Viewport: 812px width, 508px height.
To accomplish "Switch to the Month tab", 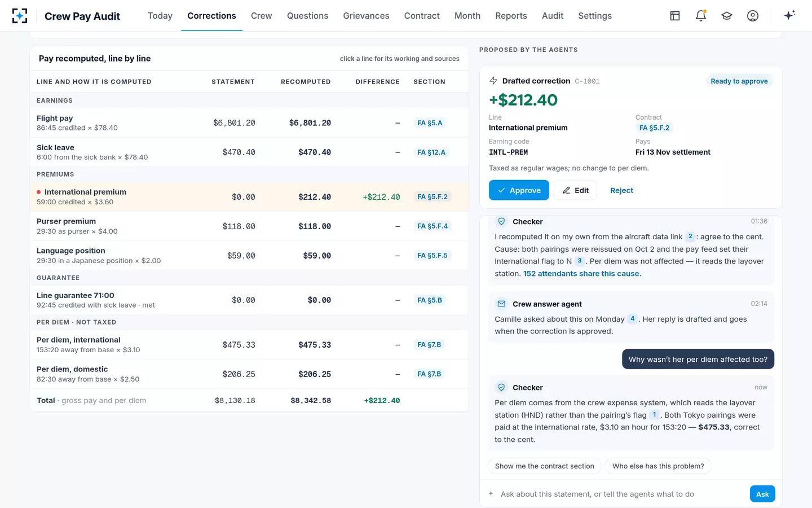I will point(467,16).
